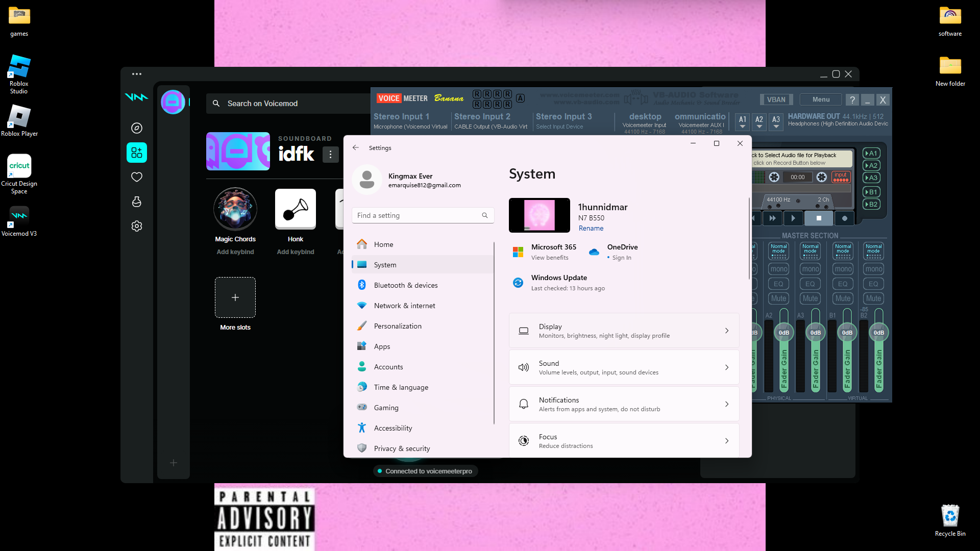Image resolution: width=980 pixels, height=551 pixels.
Task: Toggle EQ on the B1 bus
Action: point(843,284)
